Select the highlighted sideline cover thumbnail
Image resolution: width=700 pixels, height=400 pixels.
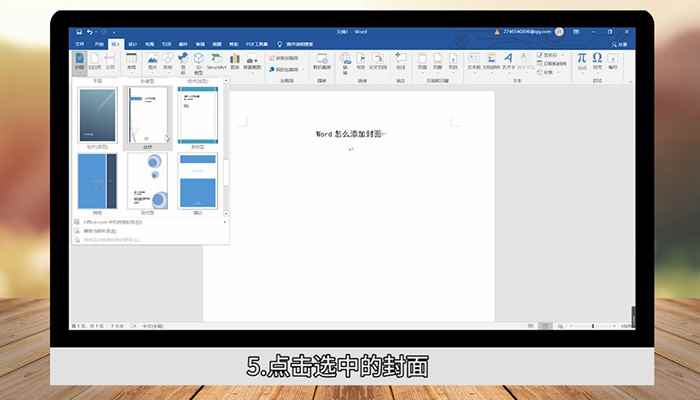(147, 115)
